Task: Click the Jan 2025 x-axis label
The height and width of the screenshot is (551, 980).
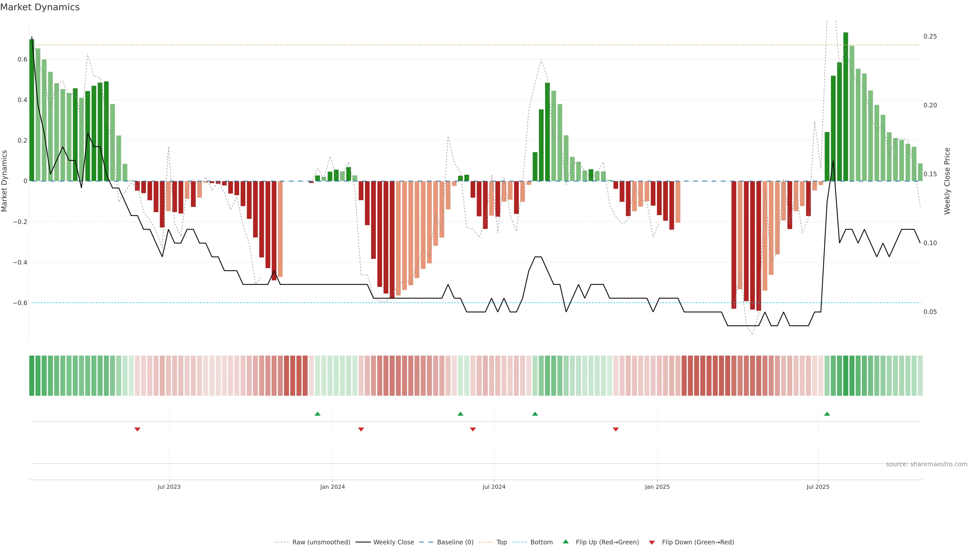Action: pyautogui.click(x=657, y=487)
